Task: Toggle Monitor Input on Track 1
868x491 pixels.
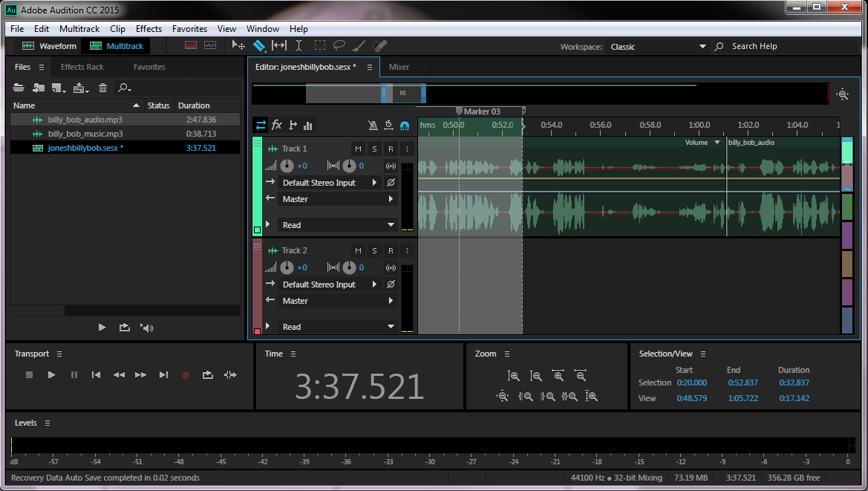Action: [407, 149]
